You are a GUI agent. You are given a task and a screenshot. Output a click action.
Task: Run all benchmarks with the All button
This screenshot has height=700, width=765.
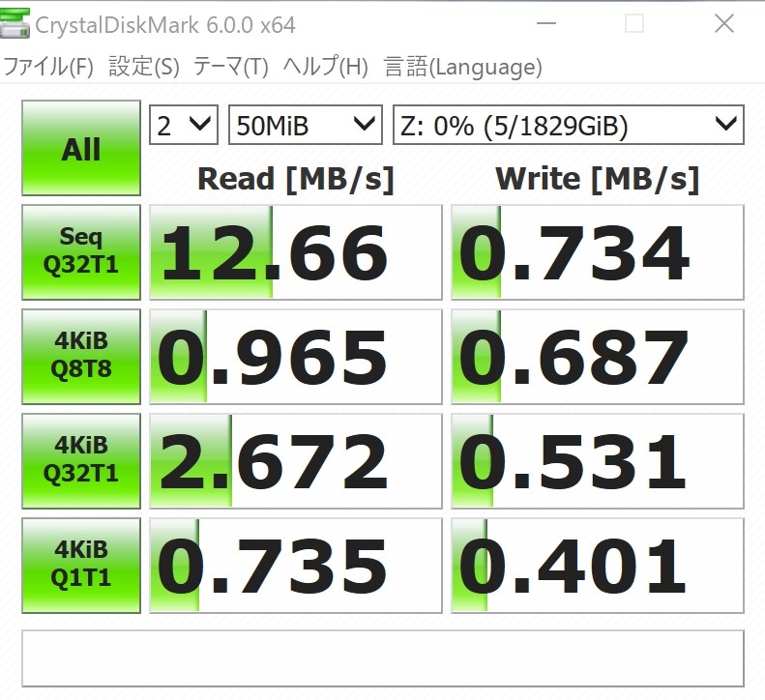81,148
